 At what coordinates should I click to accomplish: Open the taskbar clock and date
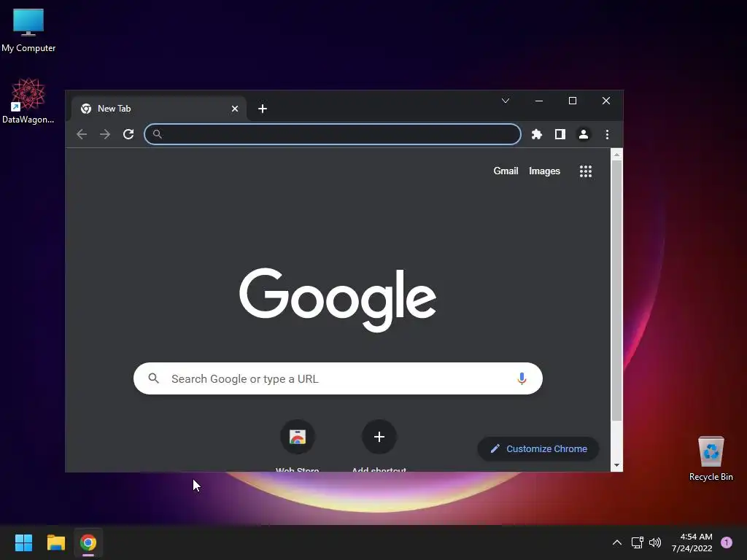[x=692, y=542]
